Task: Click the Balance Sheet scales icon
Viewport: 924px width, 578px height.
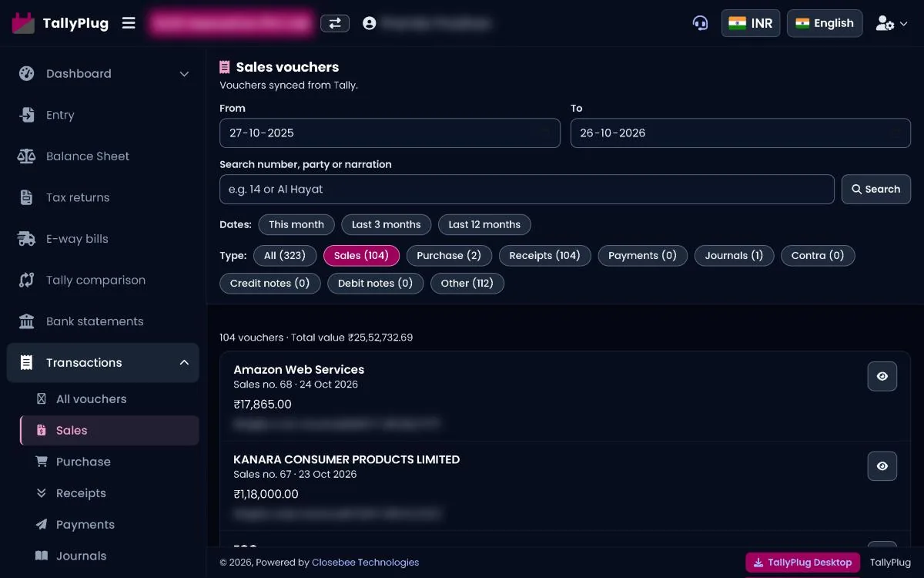Action: [x=27, y=156]
